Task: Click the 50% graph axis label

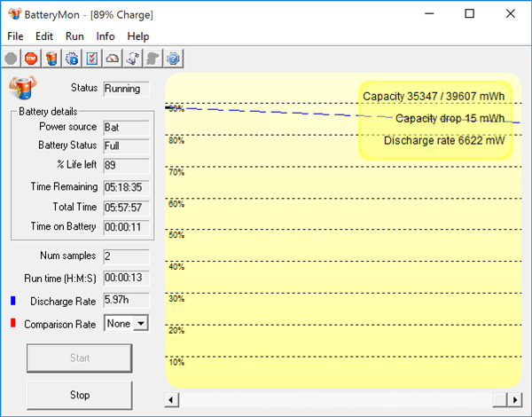Action: (176, 235)
